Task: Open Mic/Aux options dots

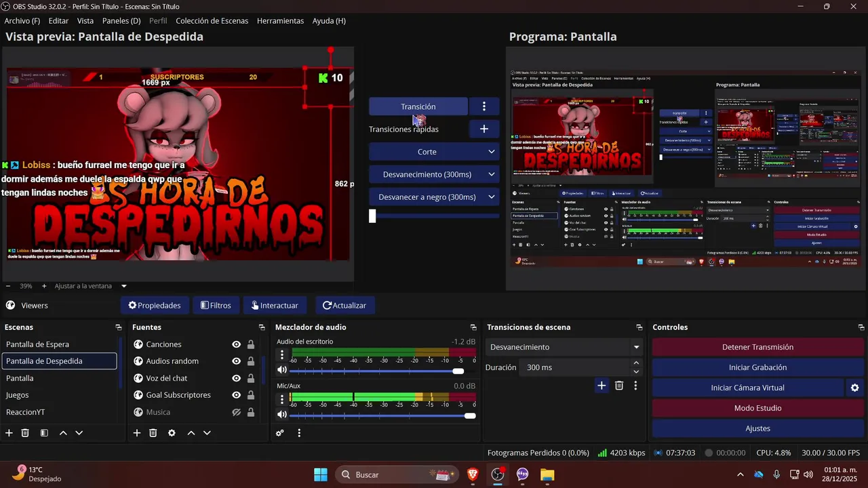Action: click(282, 399)
